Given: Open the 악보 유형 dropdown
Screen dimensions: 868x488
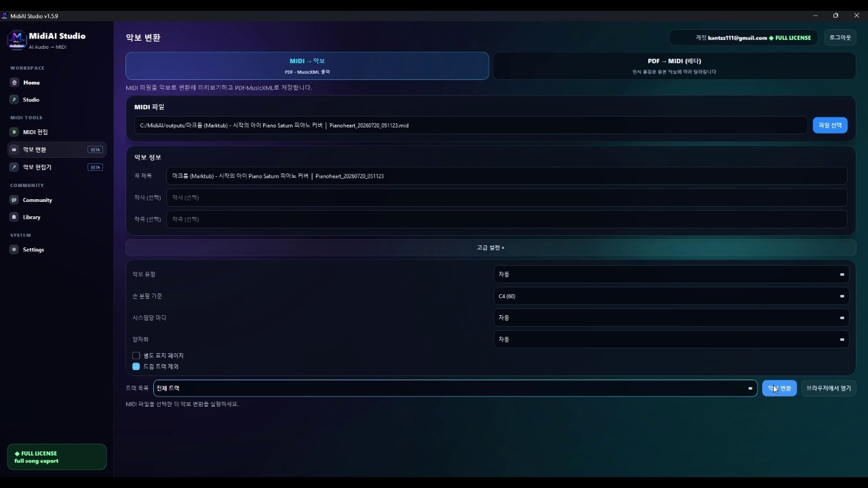Looking at the screenshot, I should 671,274.
